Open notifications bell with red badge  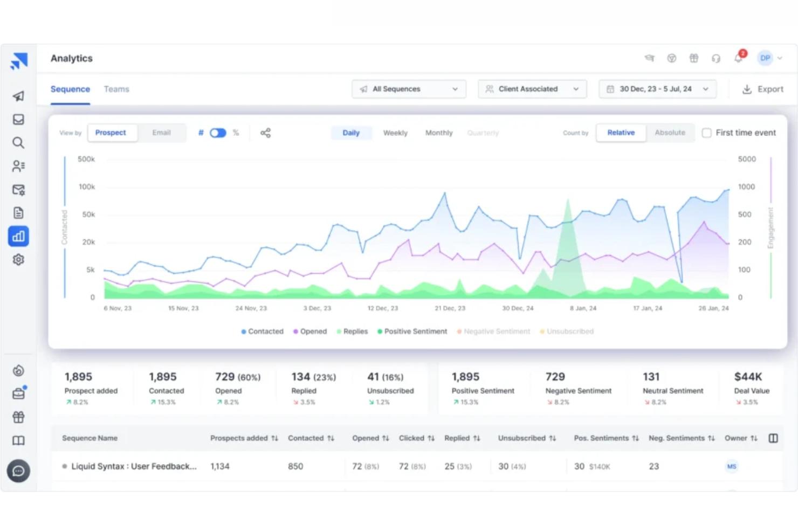tap(738, 58)
